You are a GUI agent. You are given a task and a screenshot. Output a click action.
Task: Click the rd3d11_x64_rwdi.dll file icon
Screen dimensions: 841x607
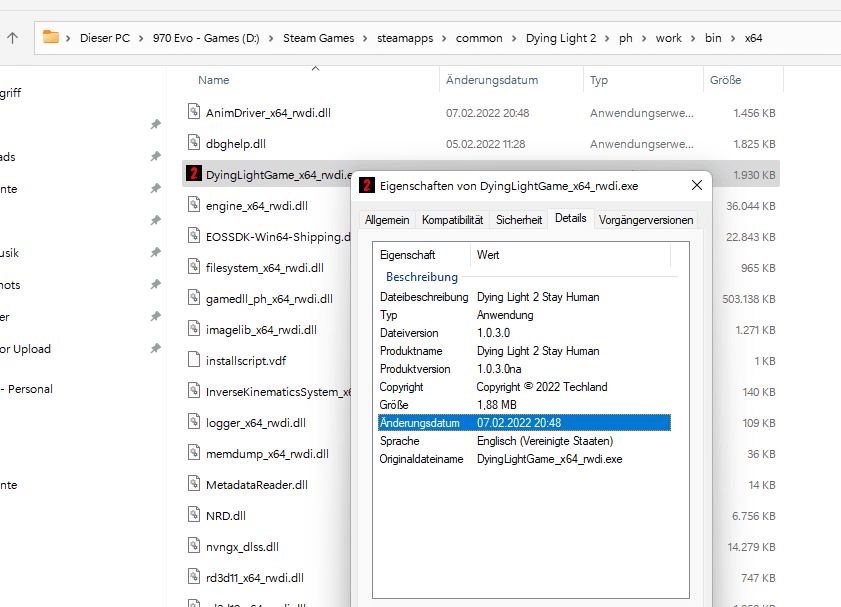194,576
